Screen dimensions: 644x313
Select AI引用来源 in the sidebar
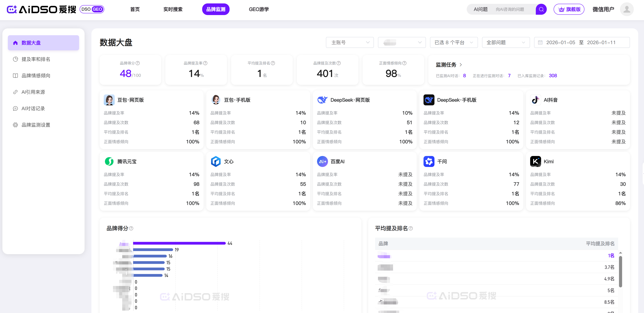[33, 92]
